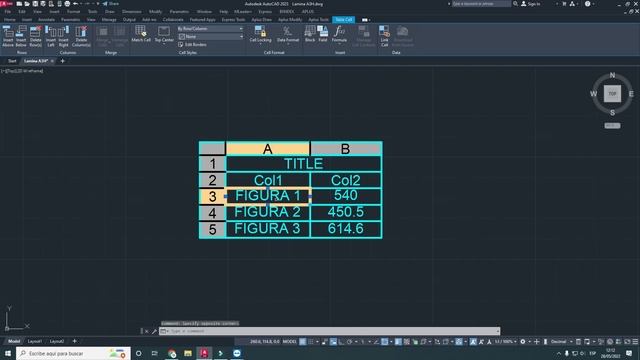Toggle Ortho mode in status bar
The image size is (640, 360).
tap(342, 342)
